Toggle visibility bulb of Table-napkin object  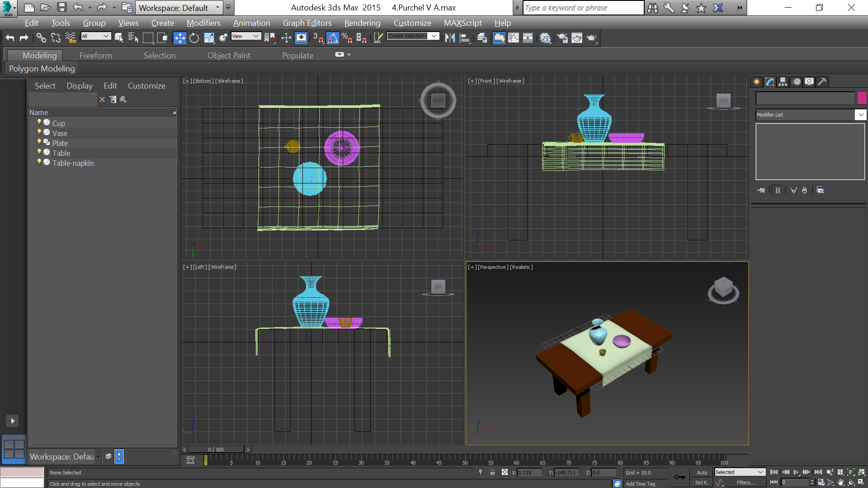point(39,162)
